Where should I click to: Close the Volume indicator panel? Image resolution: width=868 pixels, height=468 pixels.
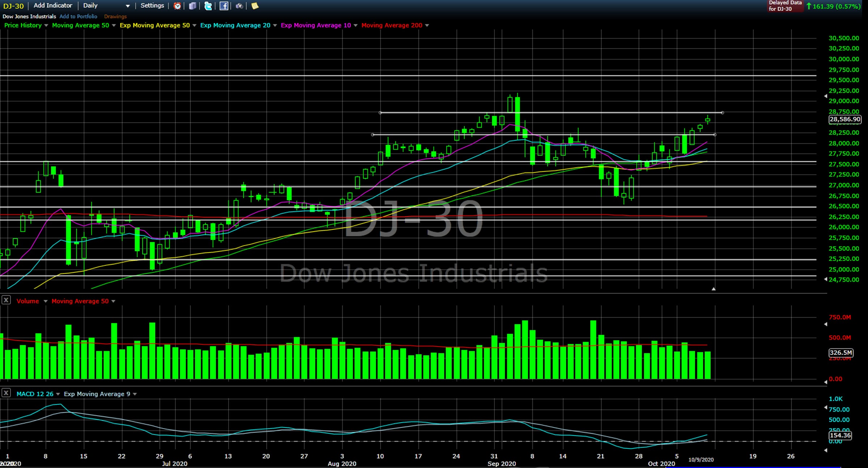(6, 300)
